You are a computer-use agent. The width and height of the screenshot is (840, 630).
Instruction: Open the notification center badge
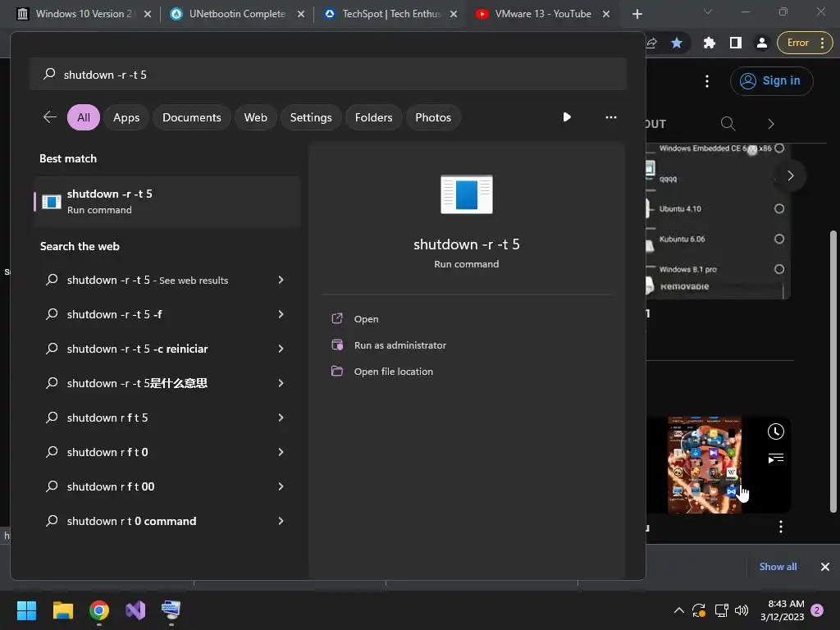(x=817, y=609)
